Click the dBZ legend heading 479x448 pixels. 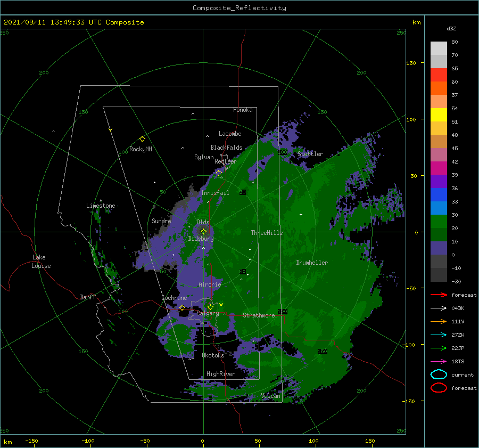point(451,28)
